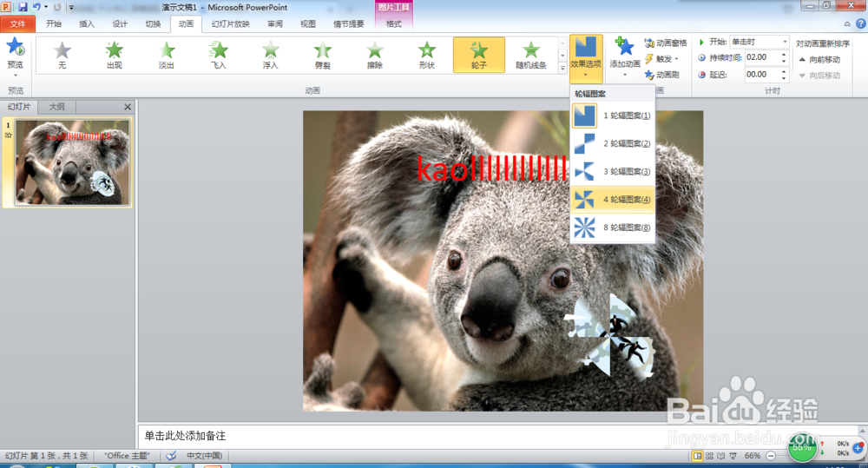Apply the Appear (出现) animation
The height and width of the screenshot is (468, 868).
[114, 55]
